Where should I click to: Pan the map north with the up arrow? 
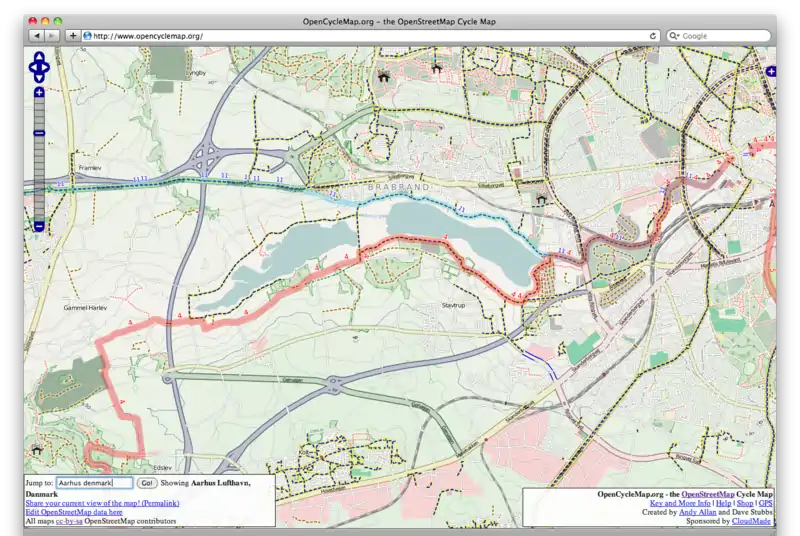tap(39, 57)
